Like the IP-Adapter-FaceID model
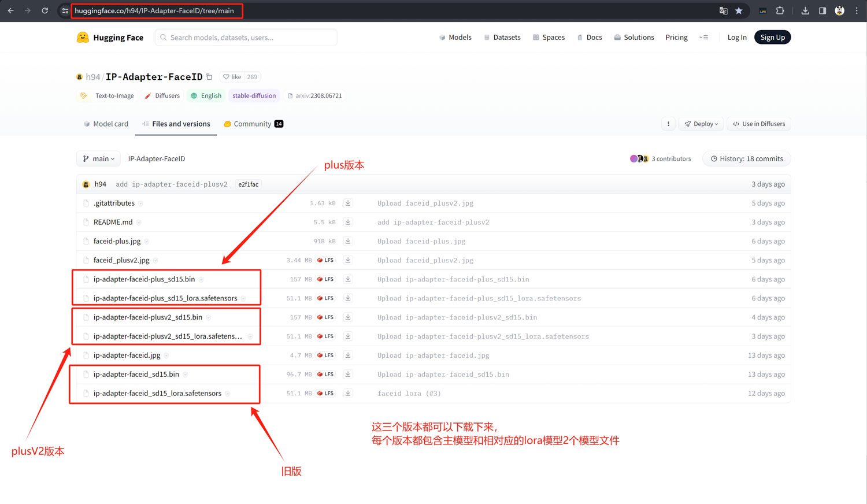This screenshot has height=504, width=867. coord(232,77)
